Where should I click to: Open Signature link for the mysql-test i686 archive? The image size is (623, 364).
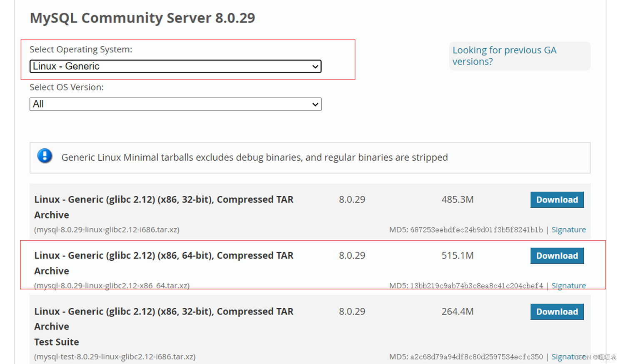click(568, 357)
